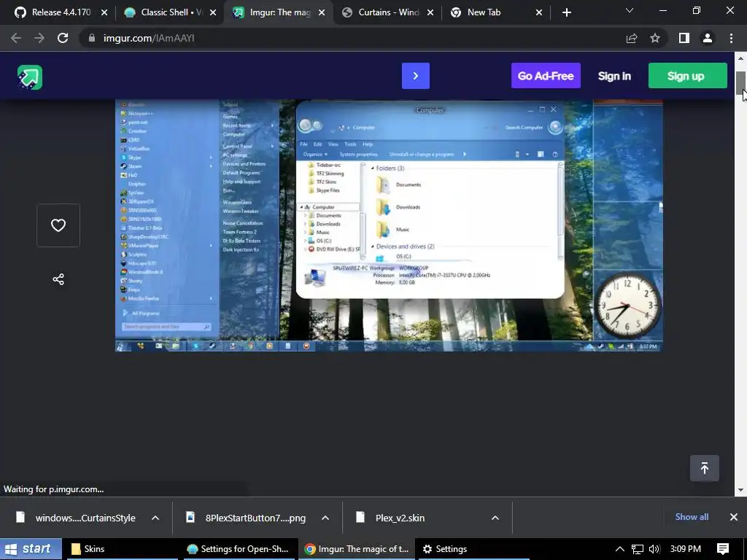747x560 pixels.
Task: Click the blue next-post arrow button
Action: click(415, 76)
